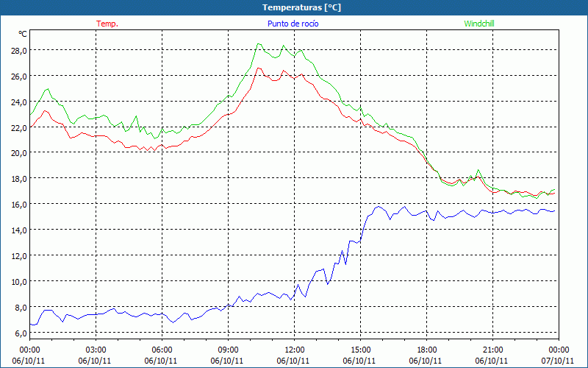The height and width of the screenshot is (368, 588).
Task: Click the 21:00 time axis label
Action: [x=492, y=350]
